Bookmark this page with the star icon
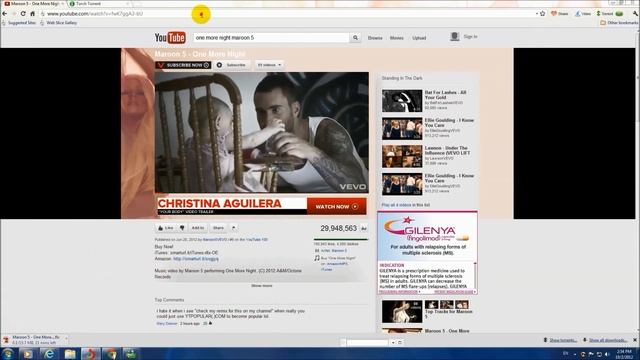 tap(542, 13)
